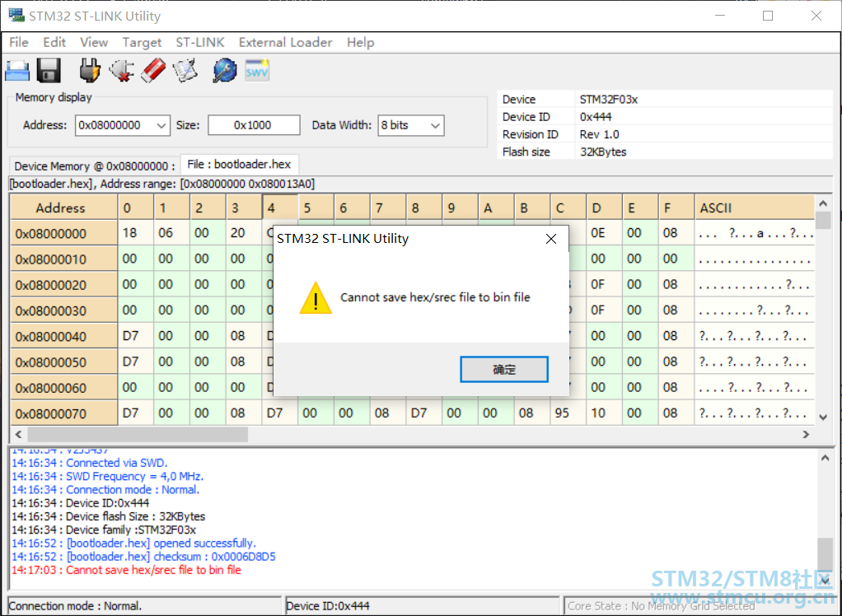The width and height of the screenshot is (842, 616).
Task: Switch to Device Memory @ 0x08000000 tab
Action: pos(95,166)
